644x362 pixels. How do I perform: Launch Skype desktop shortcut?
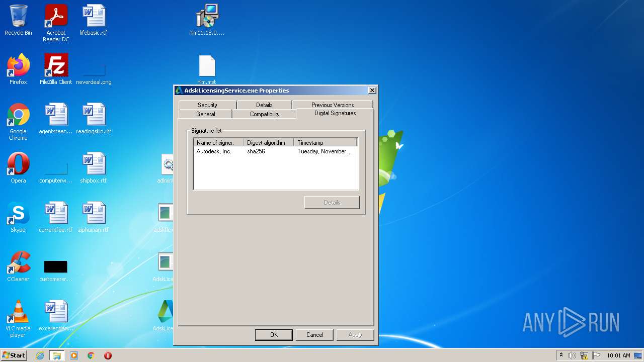[18, 217]
